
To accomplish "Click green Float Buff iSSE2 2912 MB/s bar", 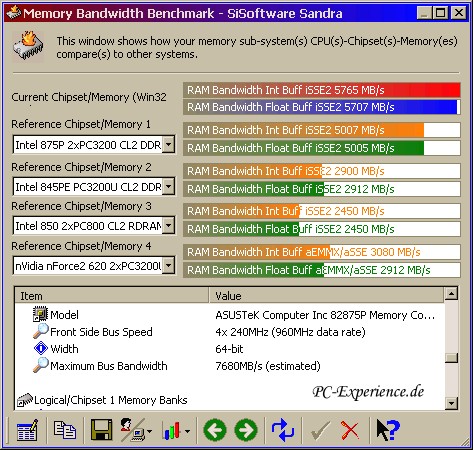I will pos(322,189).
